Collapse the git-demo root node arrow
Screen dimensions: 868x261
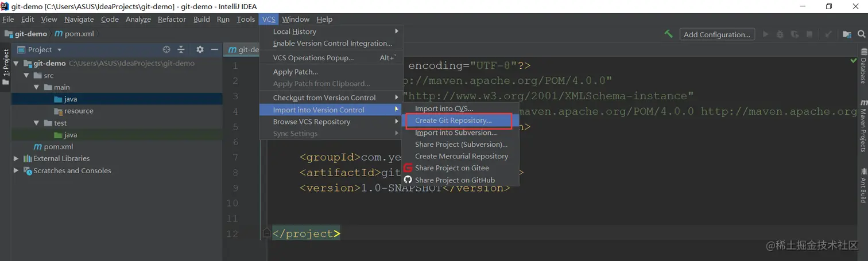[x=16, y=63]
